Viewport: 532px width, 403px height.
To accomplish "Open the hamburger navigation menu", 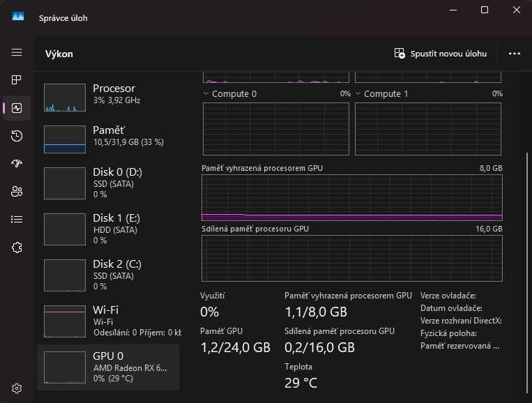I will coord(17,53).
